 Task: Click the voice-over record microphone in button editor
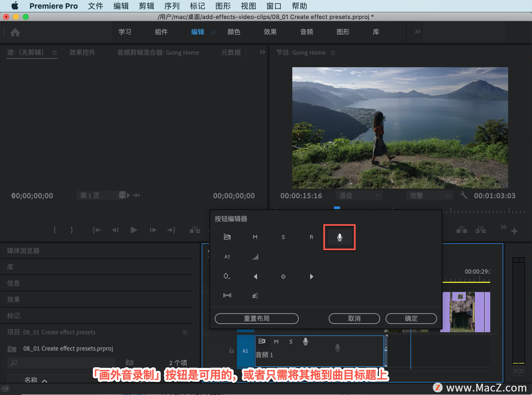coord(339,237)
